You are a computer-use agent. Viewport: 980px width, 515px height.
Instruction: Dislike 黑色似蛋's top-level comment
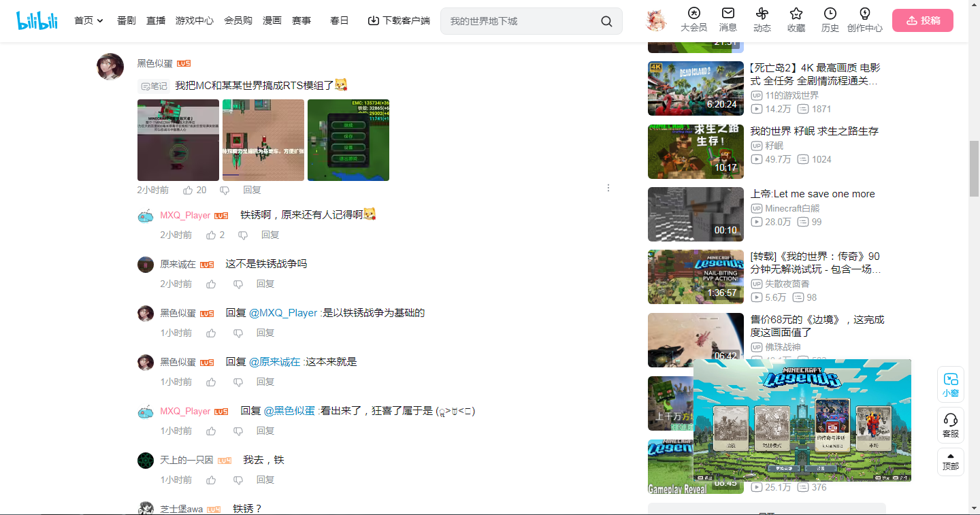(x=225, y=190)
